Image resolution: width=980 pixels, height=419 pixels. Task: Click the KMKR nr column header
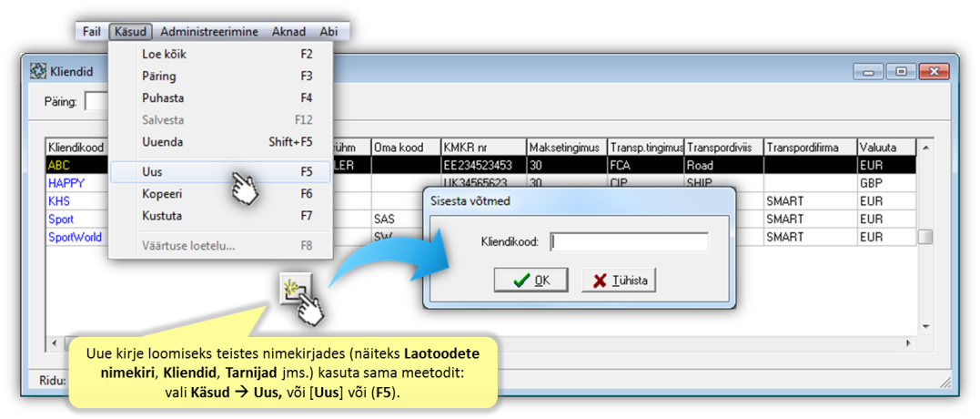tap(483, 148)
